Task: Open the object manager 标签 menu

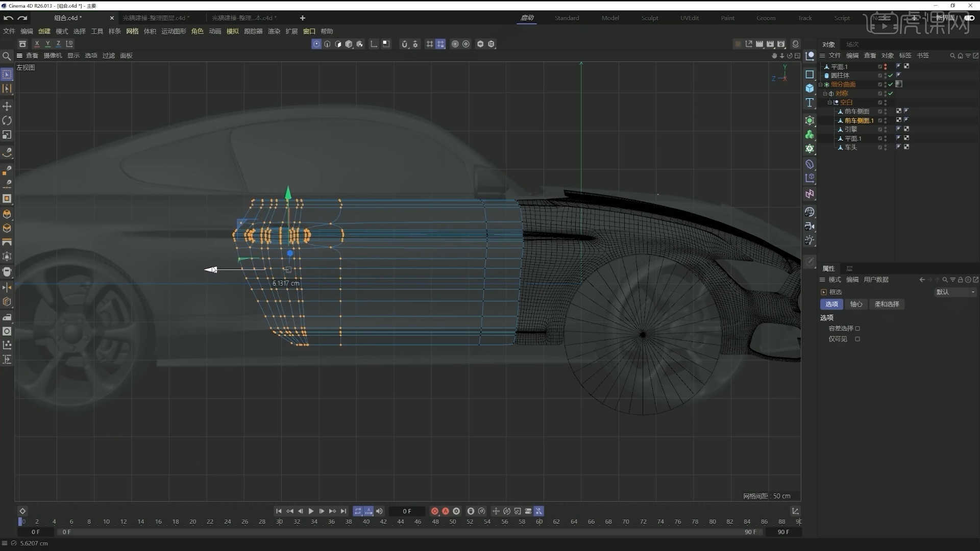Action: 905,56
